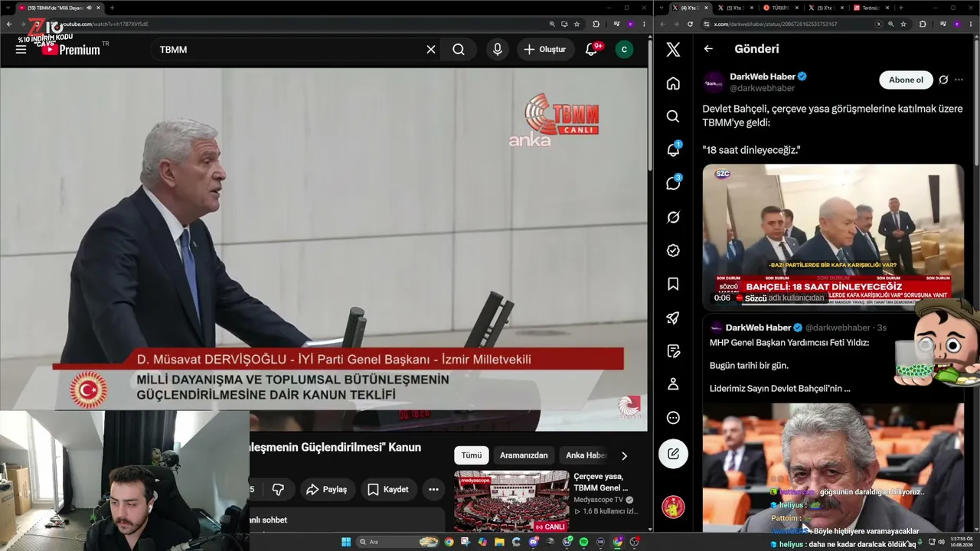
Task: Open the Grok action icon beside Abone ol
Action: pos(943,80)
